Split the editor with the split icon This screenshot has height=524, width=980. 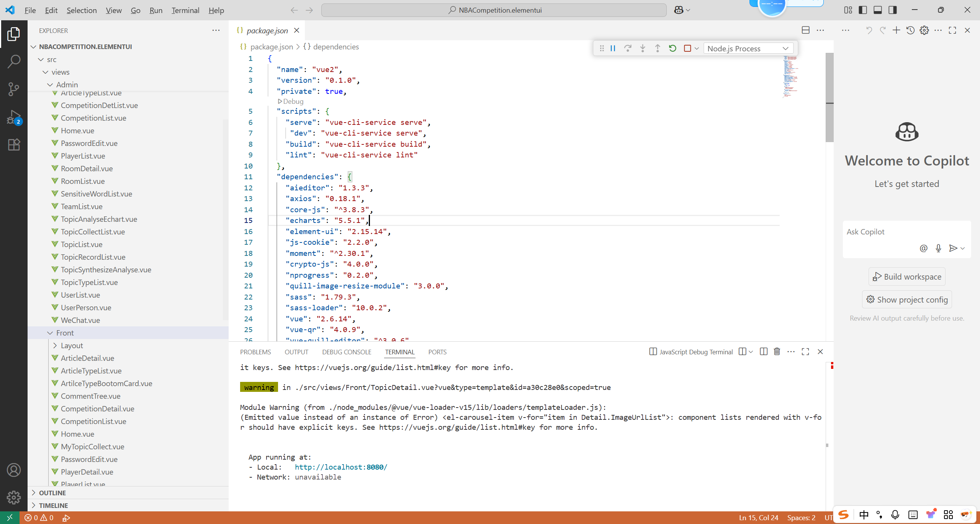[x=806, y=30]
